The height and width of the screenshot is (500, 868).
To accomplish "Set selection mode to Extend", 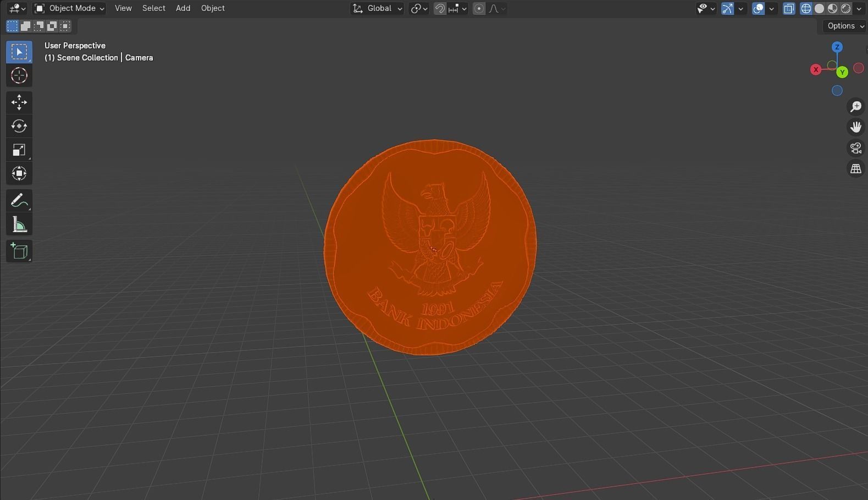I will click(x=25, y=26).
